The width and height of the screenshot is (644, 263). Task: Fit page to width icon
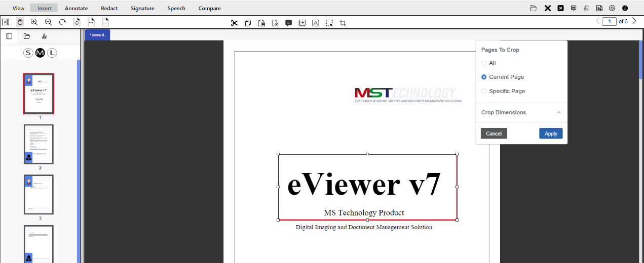click(x=91, y=22)
